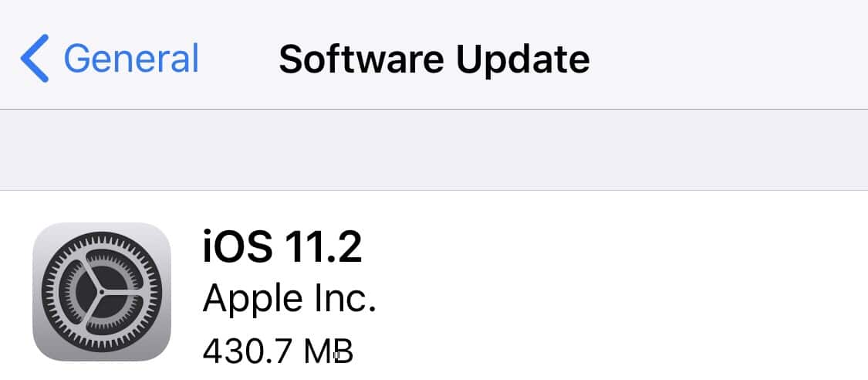Viewport: 868px width, 380px height.
Task: Click the word Apple under iOS 11.2
Action: coord(252,300)
